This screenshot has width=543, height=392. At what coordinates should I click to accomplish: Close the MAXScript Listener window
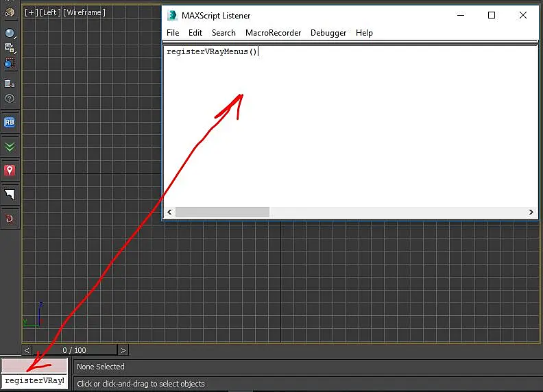[x=523, y=15]
